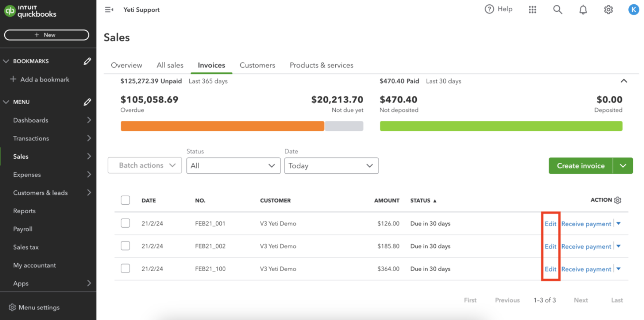
Task: Click the pencil icon beside Bookmarks
Action: pos(87,61)
